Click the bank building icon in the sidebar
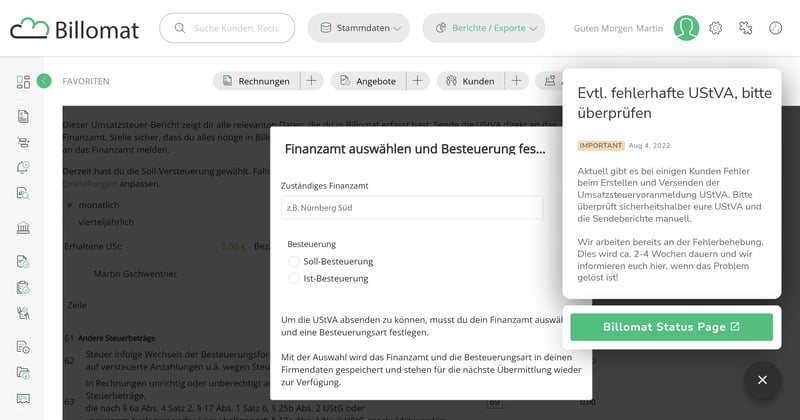800x420 pixels. 23,228
